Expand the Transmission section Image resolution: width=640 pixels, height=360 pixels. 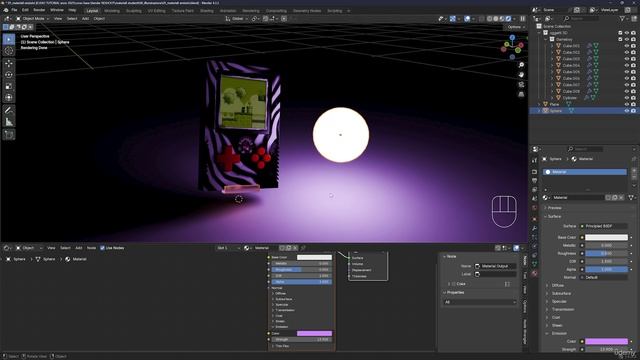coord(562,309)
